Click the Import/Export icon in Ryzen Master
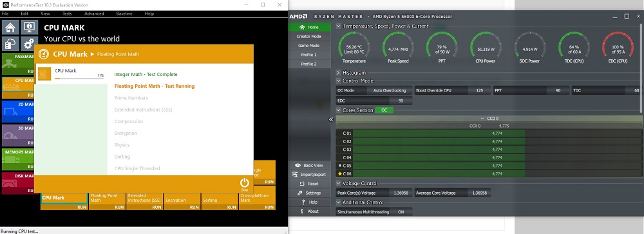Viewport: 644px width, 234px height. tap(296, 174)
